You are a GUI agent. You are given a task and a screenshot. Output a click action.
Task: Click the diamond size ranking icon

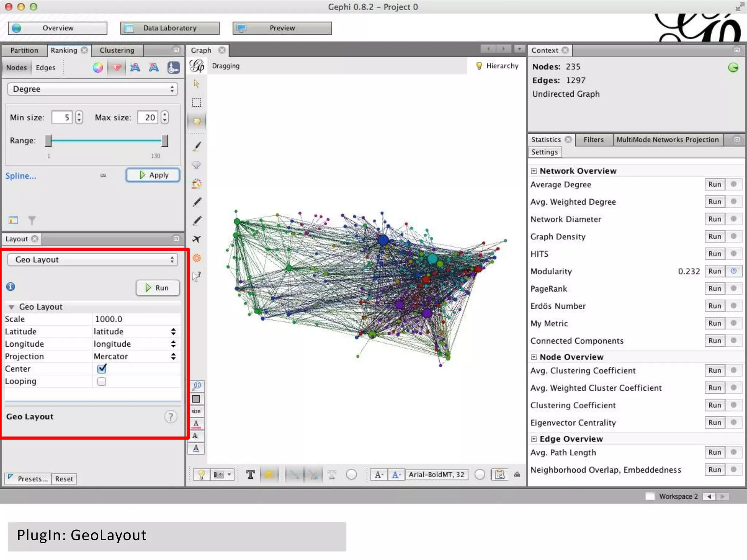tap(117, 67)
